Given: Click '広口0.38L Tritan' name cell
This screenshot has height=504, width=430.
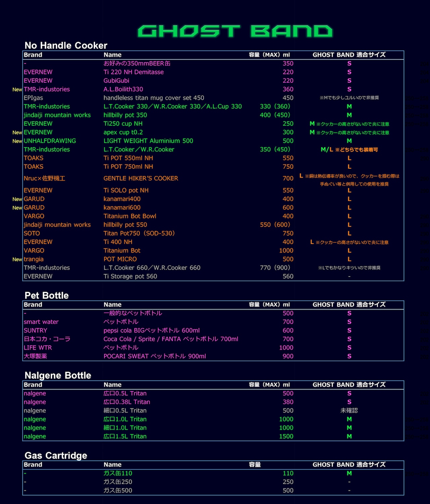Looking at the screenshot, I should click(127, 402).
